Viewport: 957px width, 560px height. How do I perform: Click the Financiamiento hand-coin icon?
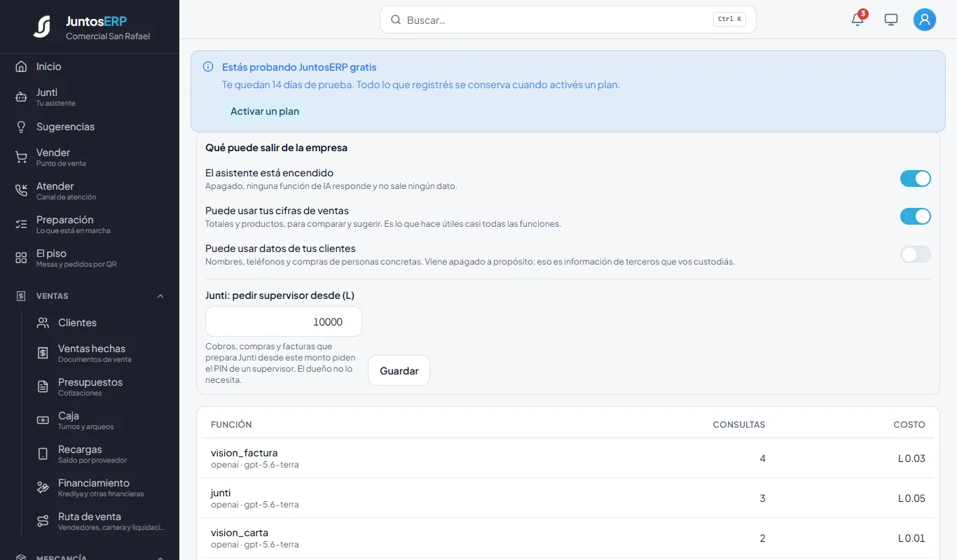(x=43, y=488)
